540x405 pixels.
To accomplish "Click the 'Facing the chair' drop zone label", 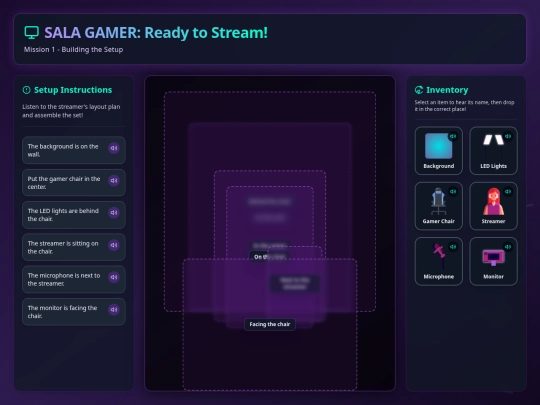I will pyautogui.click(x=270, y=324).
